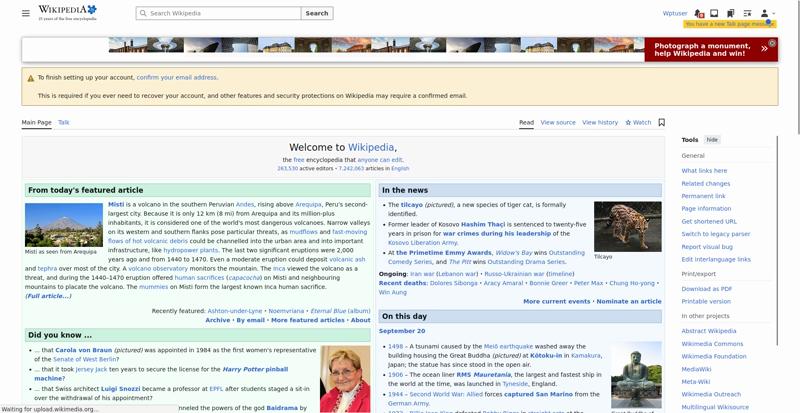This screenshot has width=800, height=413.
Task: Click More featured articles
Action: [308, 320]
